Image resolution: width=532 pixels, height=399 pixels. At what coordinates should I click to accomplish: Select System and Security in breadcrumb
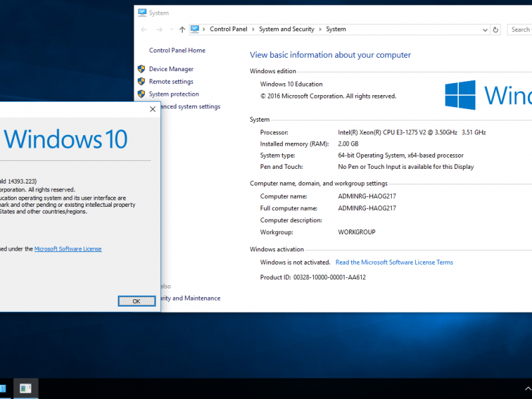coord(287,29)
